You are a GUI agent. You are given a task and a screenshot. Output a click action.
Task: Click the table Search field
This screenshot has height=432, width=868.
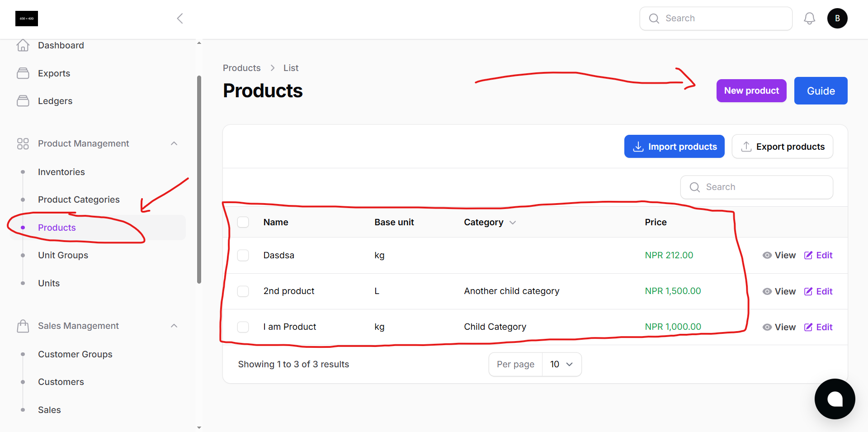tap(756, 187)
